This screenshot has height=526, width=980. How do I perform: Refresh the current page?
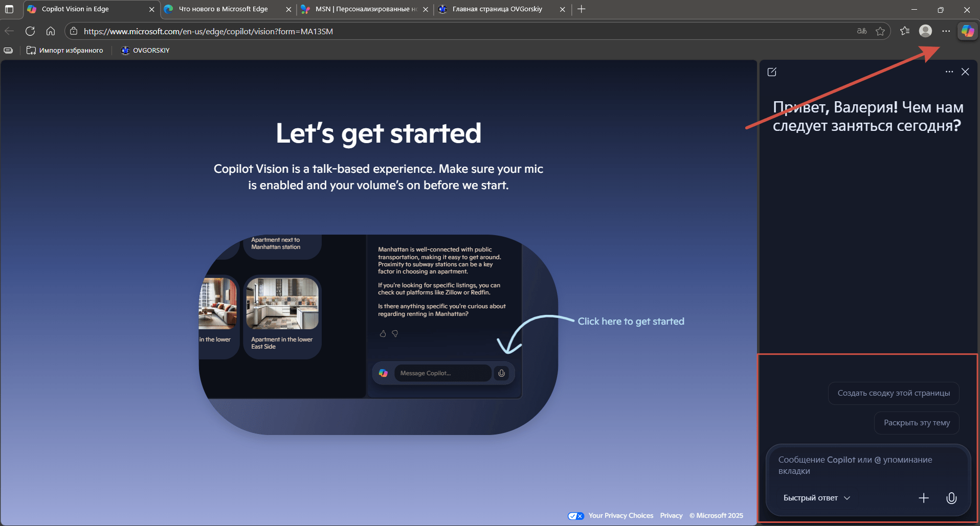30,31
